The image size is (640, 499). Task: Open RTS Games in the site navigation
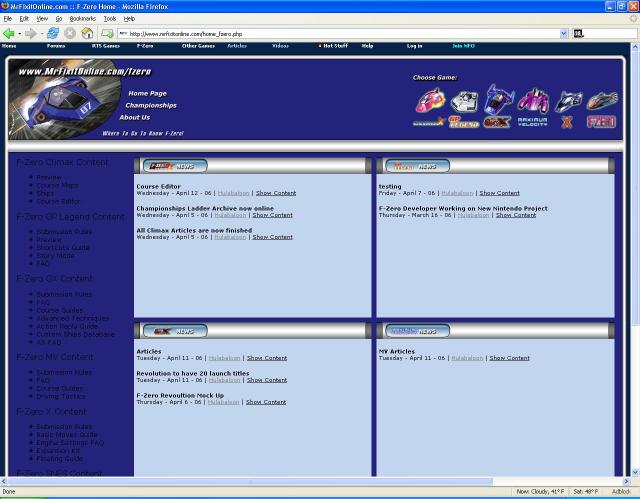pyautogui.click(x=106, y=46)
